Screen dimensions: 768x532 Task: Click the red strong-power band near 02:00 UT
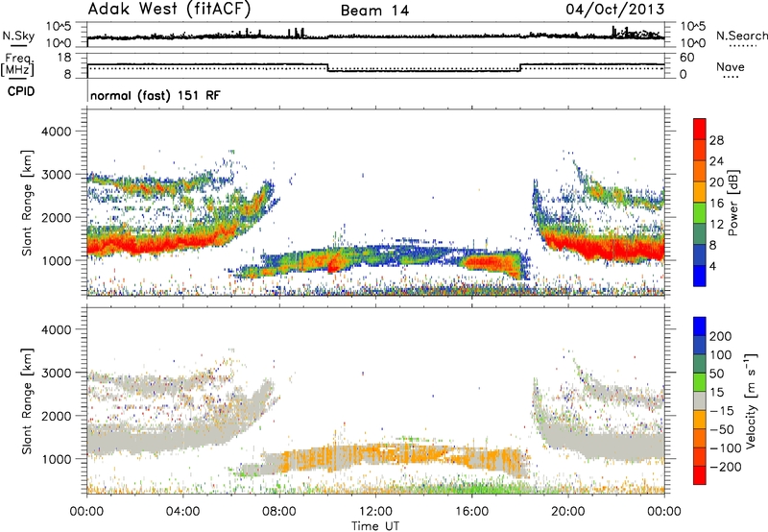pos(134,245)
